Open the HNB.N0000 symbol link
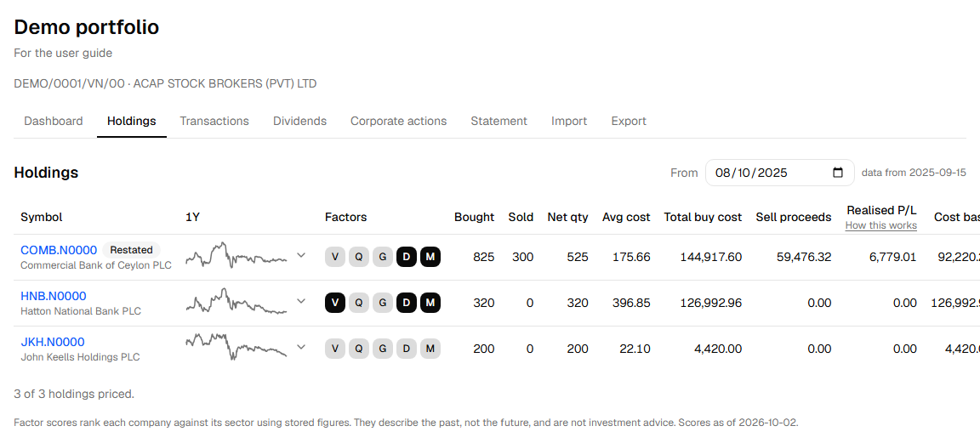The image size is (980, 443). [x=53, y=296]
